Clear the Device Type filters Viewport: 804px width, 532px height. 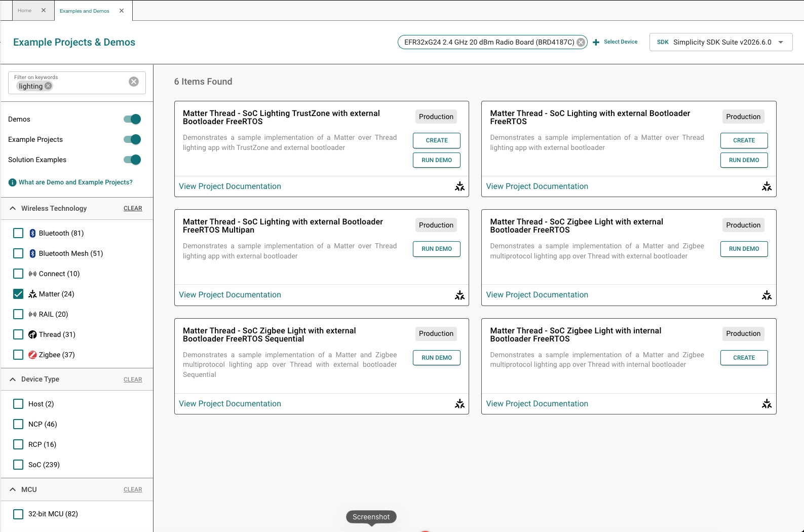click(133, 379)
